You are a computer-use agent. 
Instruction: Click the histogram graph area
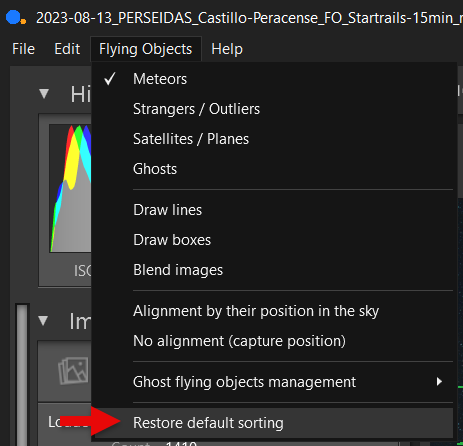[x=70, y=188]
